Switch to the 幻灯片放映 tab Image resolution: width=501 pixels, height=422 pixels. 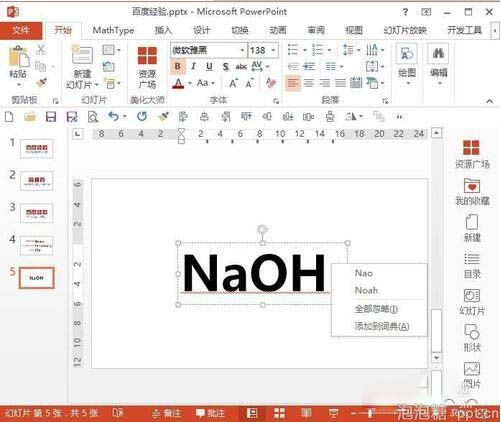405,30
